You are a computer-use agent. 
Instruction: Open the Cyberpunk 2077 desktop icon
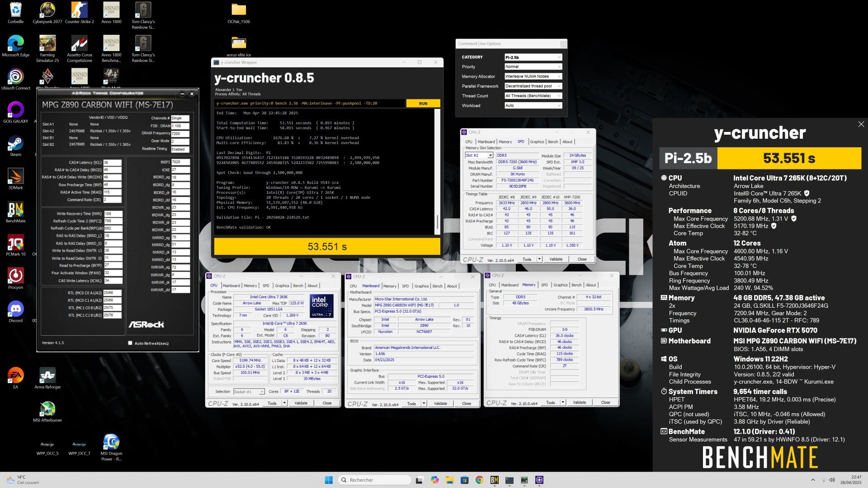tap(47, 13)
